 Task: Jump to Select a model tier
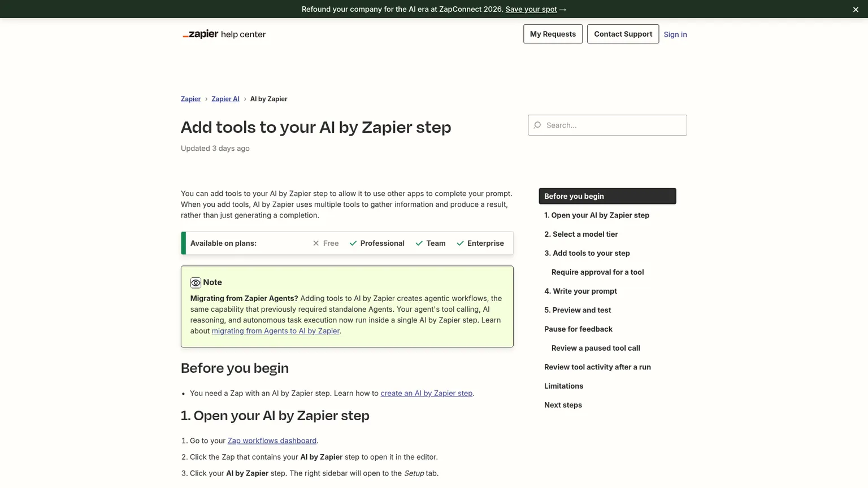[x=581, y=234]
